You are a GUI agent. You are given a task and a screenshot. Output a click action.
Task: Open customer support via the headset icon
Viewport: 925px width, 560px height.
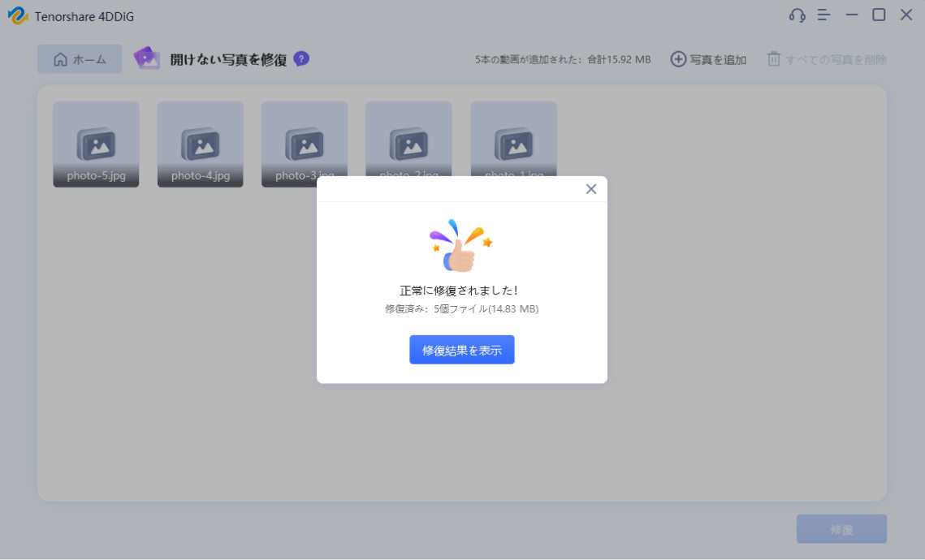[x=797, y=15]
